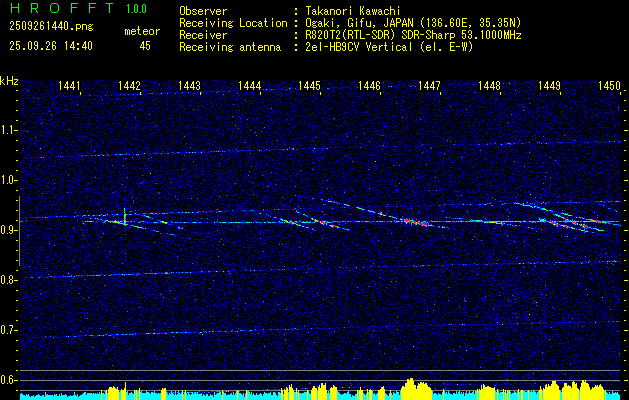This screenshot has width=629, height=400.
Task: Click the 1444 time marker
Action: point(250,85)
